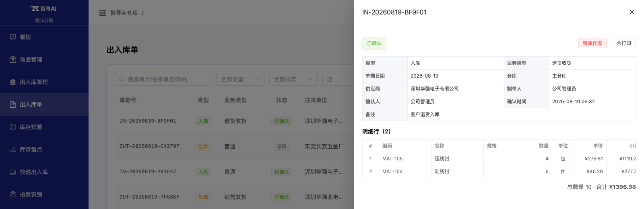Click the 确认时间 value 2026-08-19 05:32
644x209 pixels.
[x=574, y=102]
